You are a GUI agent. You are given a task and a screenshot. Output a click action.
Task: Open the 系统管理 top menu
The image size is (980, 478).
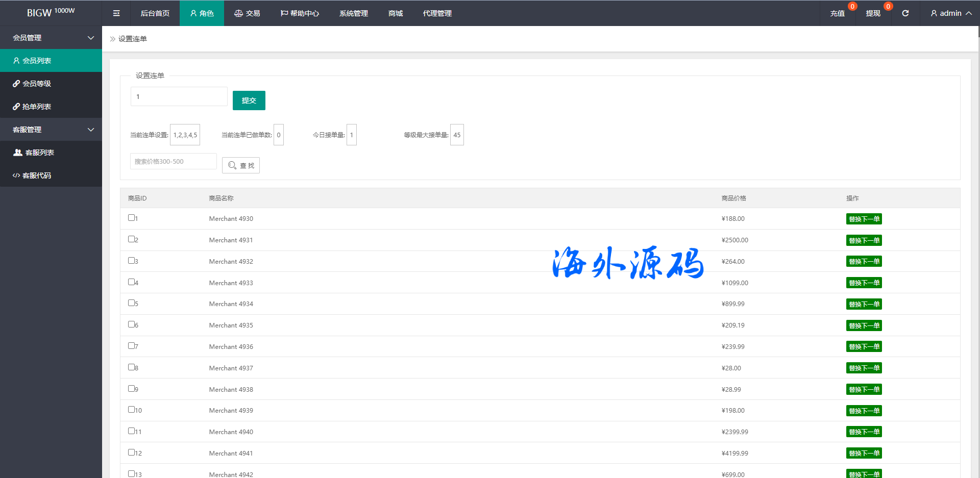tap(353, 13)
